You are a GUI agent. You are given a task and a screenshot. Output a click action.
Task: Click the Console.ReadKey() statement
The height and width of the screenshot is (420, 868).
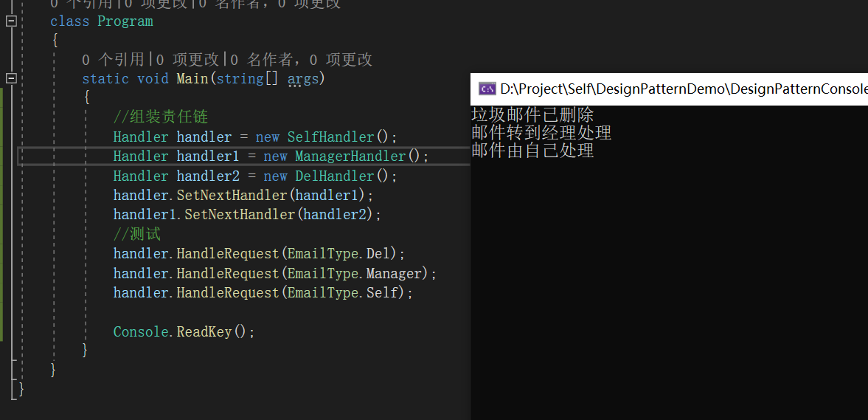point(184,332)
